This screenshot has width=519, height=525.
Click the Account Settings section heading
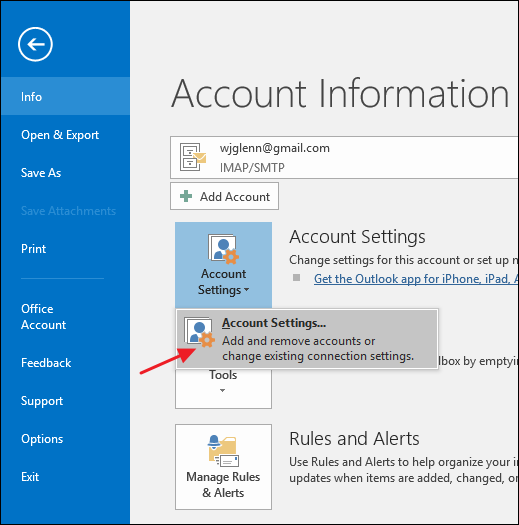pos(357,237)
